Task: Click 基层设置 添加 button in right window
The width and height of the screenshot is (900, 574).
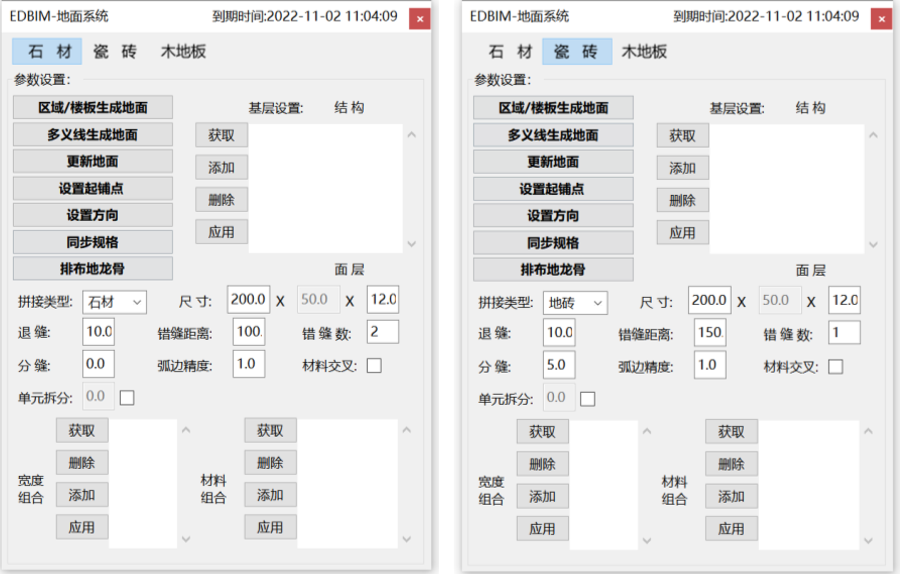Action: coord(682,168)
